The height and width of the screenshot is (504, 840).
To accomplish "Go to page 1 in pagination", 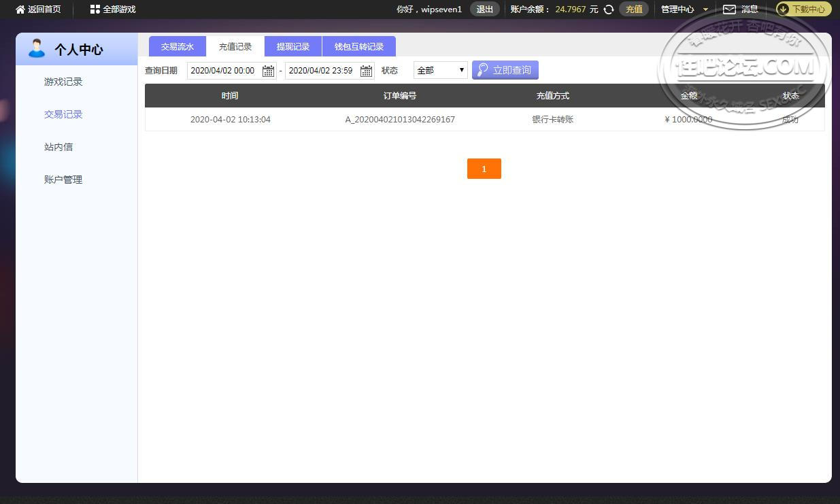I will click(x=484, y=169).
